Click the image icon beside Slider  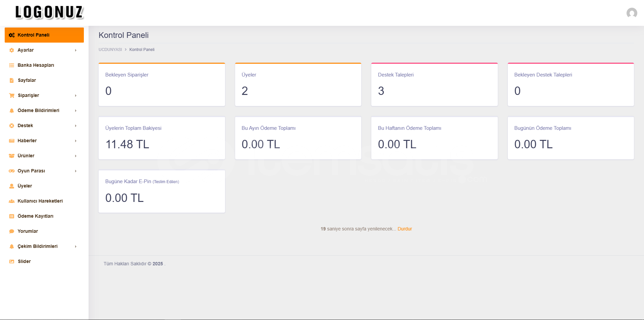click(12, 262)
